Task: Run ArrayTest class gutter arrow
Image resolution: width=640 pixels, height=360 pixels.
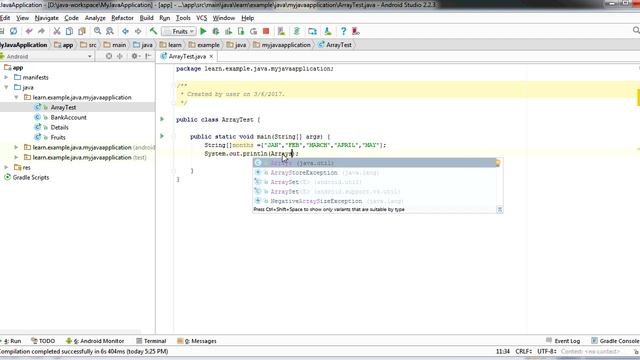Action: (x=162, y=119)
